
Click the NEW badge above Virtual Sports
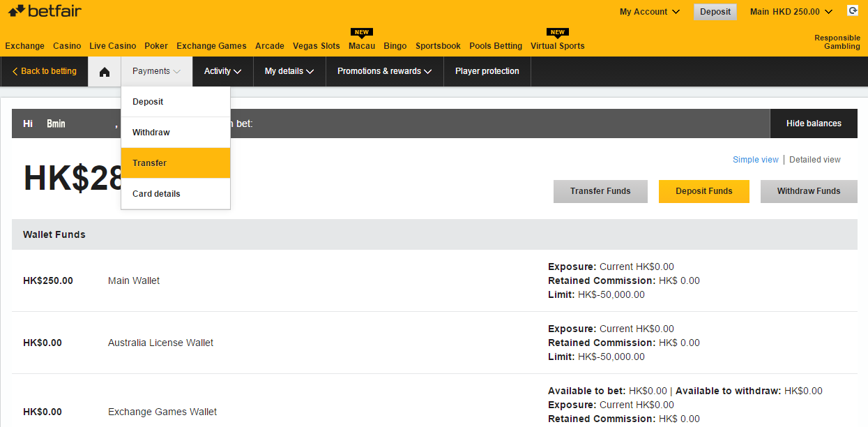(x=558, y=32)
